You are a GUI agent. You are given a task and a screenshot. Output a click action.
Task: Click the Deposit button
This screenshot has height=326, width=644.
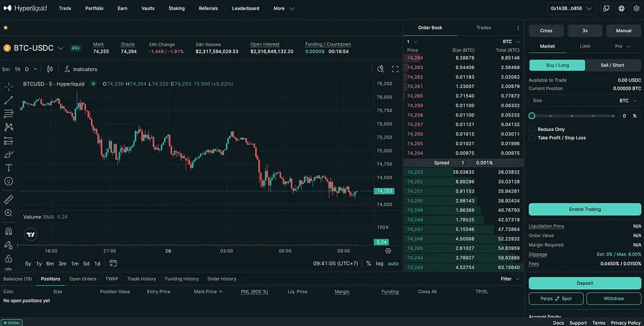click(585, 284)
